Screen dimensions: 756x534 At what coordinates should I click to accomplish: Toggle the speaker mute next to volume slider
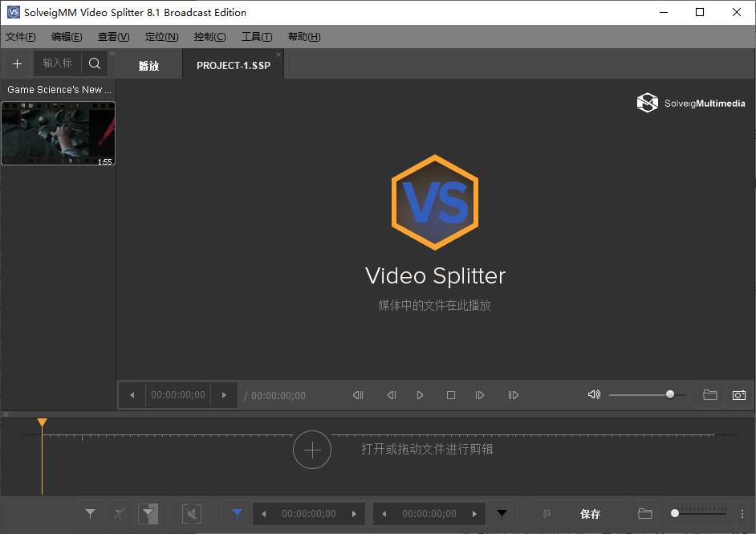(594, 394)
